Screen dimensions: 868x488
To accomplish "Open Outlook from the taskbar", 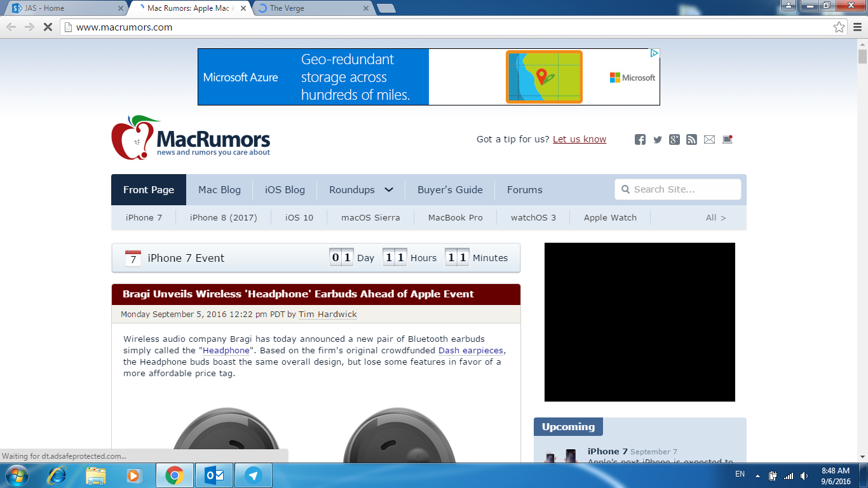I will 214,475.
